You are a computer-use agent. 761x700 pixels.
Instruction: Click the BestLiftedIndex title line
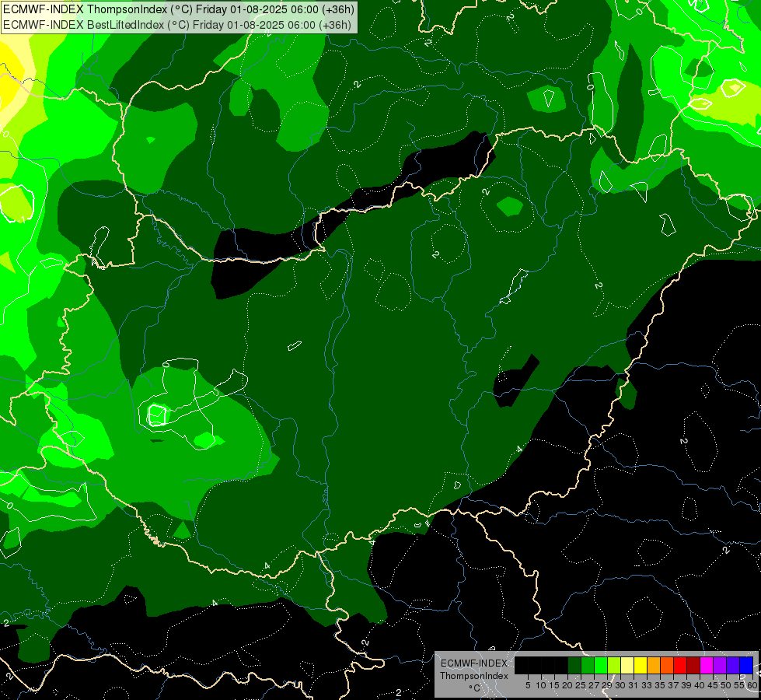coord(177,25)
